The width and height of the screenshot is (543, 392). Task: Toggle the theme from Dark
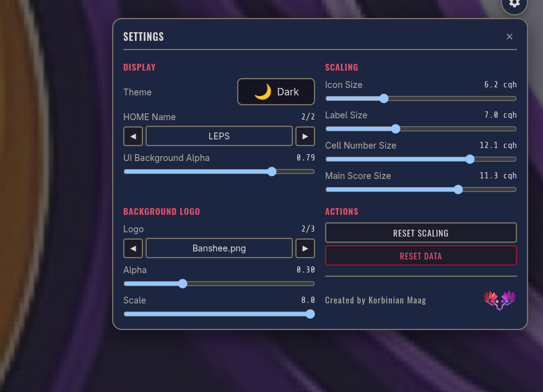(x=276, y=91)
